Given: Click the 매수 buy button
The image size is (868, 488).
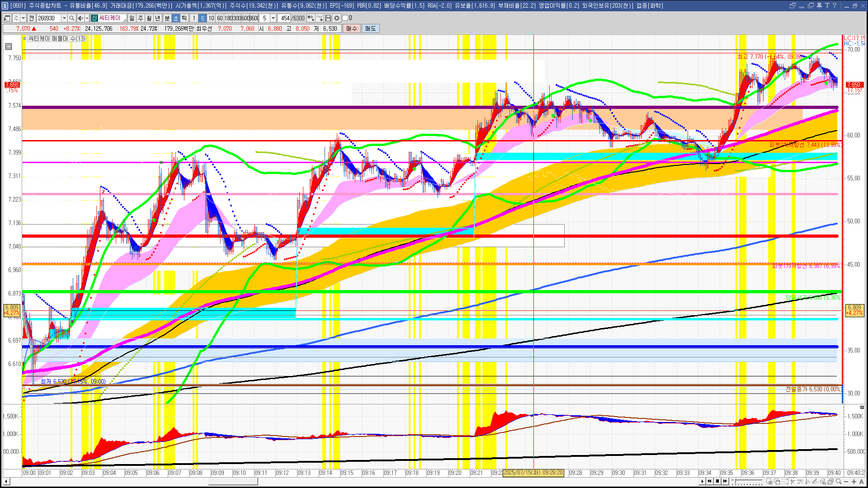Looking at the screenshot, I should click(x=352, y=28).
